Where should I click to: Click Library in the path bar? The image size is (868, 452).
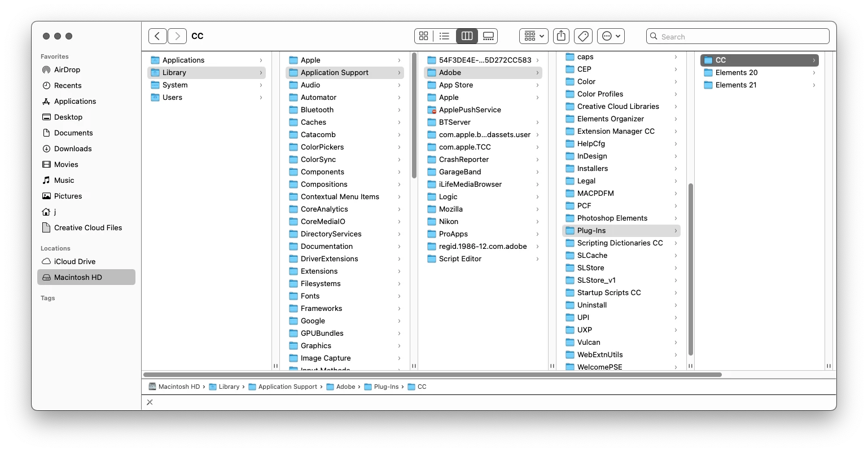224,387
